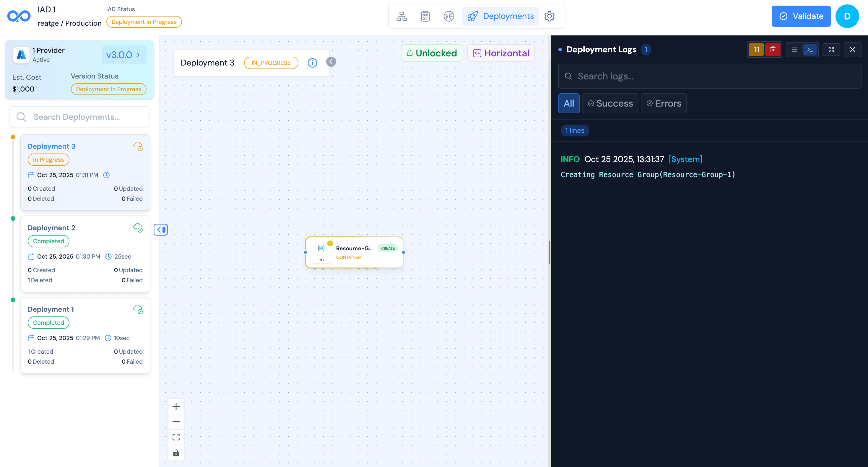Viewport: 868px width, 467px height.
Task: Collapse the Deployment 3 header panel
Action: tap(331, 62)
